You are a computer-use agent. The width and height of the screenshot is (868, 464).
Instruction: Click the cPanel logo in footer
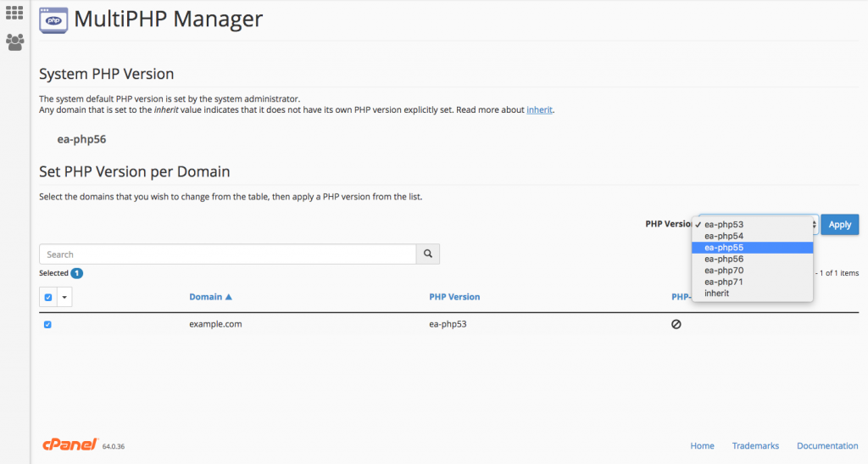(x=70, y=444)
